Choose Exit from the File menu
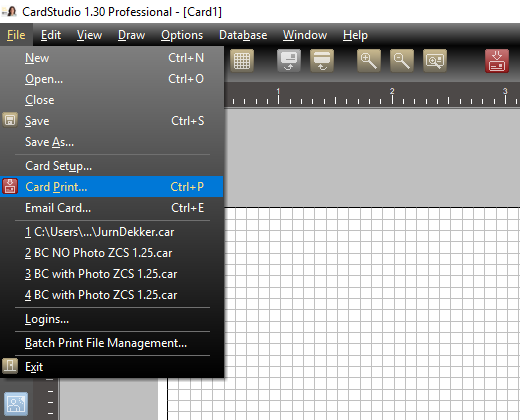 (x=112, y=367)
